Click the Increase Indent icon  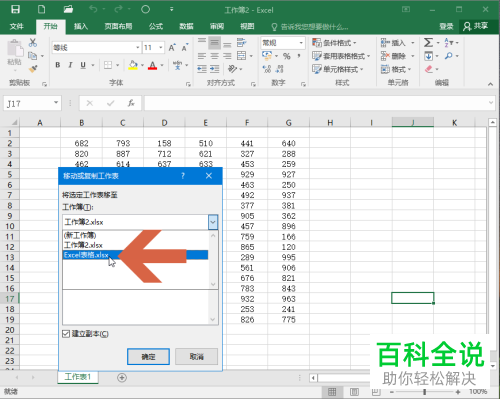(x=214, y=69)
